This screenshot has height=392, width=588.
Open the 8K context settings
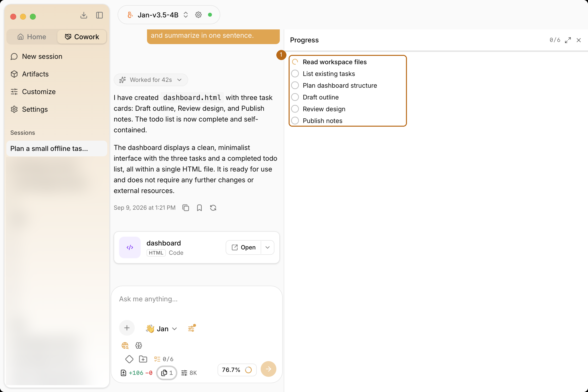tap(189, 373)
